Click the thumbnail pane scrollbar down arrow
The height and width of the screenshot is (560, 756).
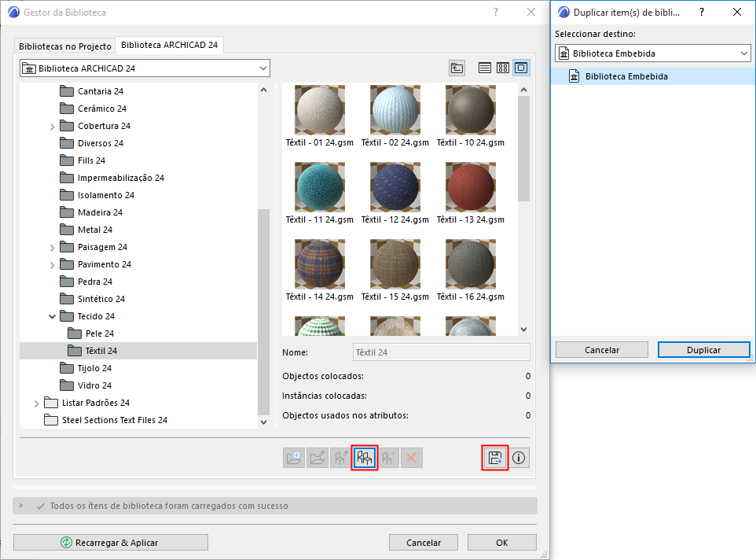pyautogui.click(x=524, y=330)
